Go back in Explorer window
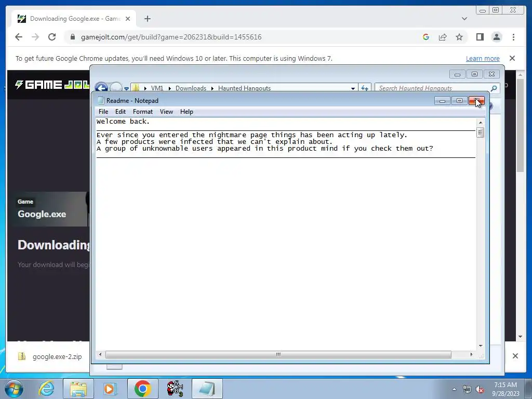Viewport: 532px width, 399px height. (x=101, y=87)
